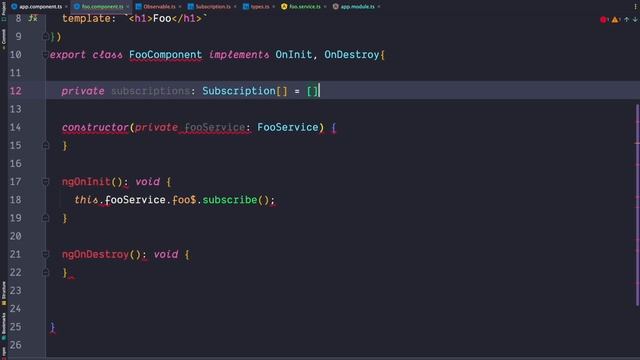Close the app.module.ts tab
The image size is (640, 360).
coord(379,7)
